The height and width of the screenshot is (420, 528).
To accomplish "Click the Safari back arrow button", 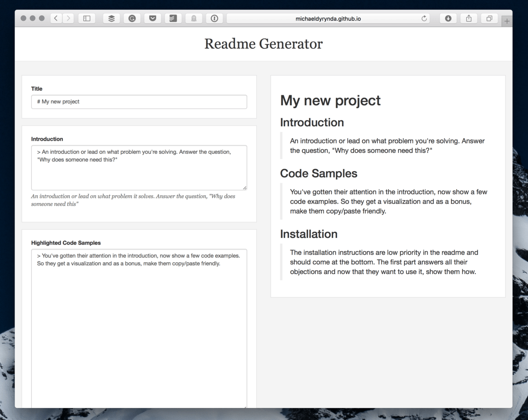I will coord(56,18).
